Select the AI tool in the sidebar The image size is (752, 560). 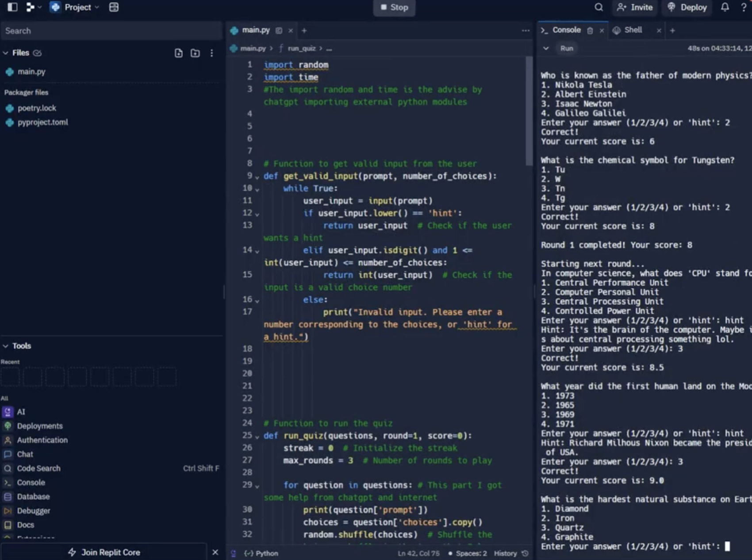(x=21, y=412)
